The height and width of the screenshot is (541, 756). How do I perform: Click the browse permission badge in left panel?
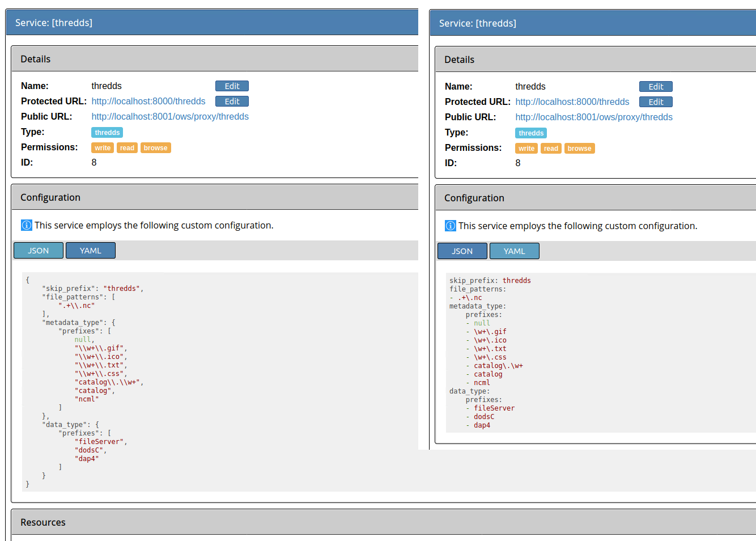pyautogui.click(x=155, y=148)
